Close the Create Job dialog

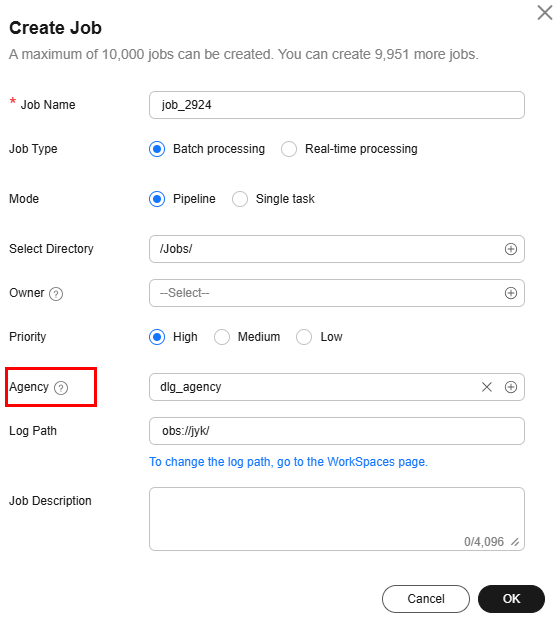click(x=544, y=12)
